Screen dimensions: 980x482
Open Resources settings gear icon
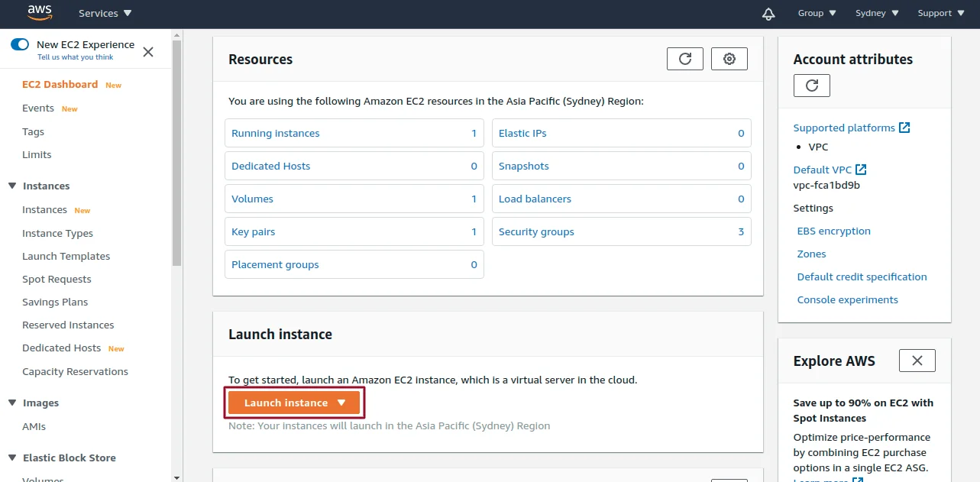click(729, 59)
